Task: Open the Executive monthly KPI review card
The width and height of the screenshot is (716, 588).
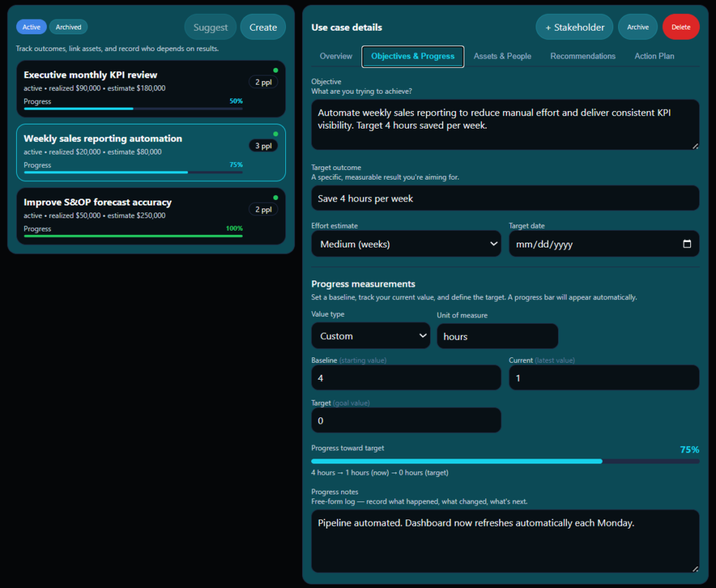Action: (x=151, y=89)
